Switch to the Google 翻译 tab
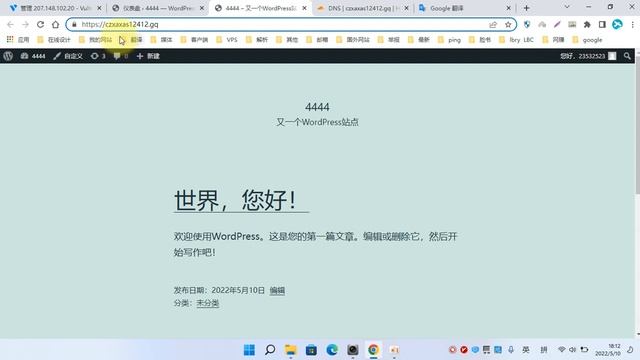The height and width of the screenshot is (360, 640). 464,8
